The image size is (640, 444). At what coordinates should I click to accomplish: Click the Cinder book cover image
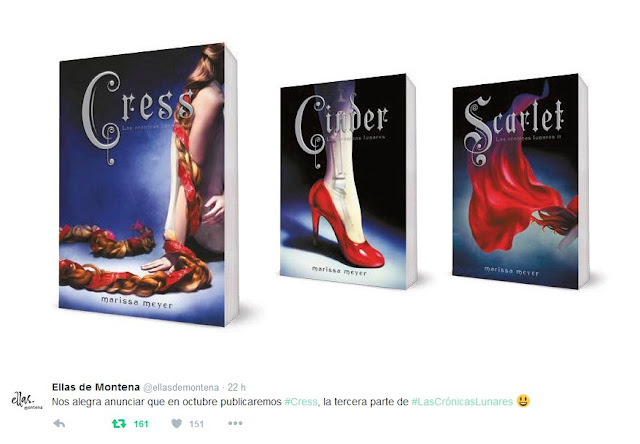(348, 182)
